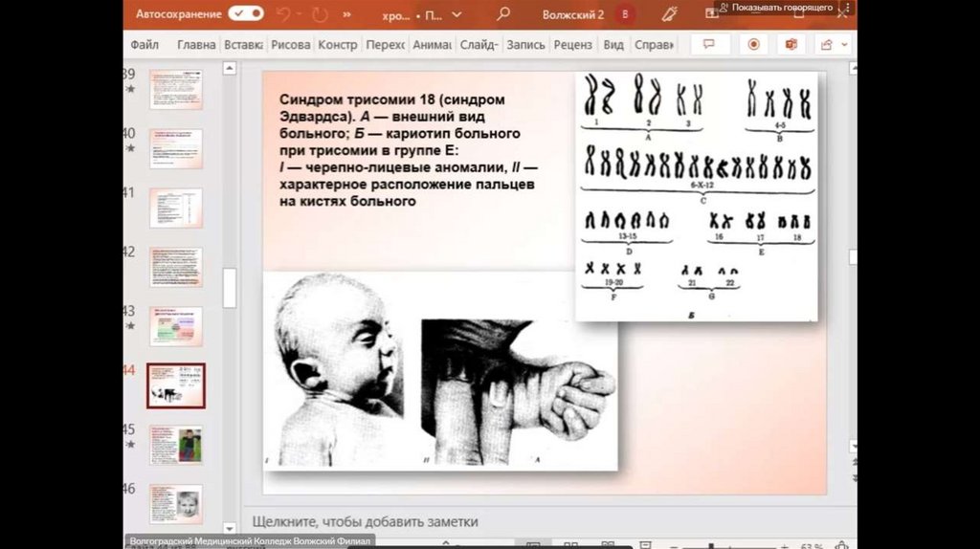Viewport: 980px width, 549px height.
Task: Open the Файл menu
Action: [145, 45]
